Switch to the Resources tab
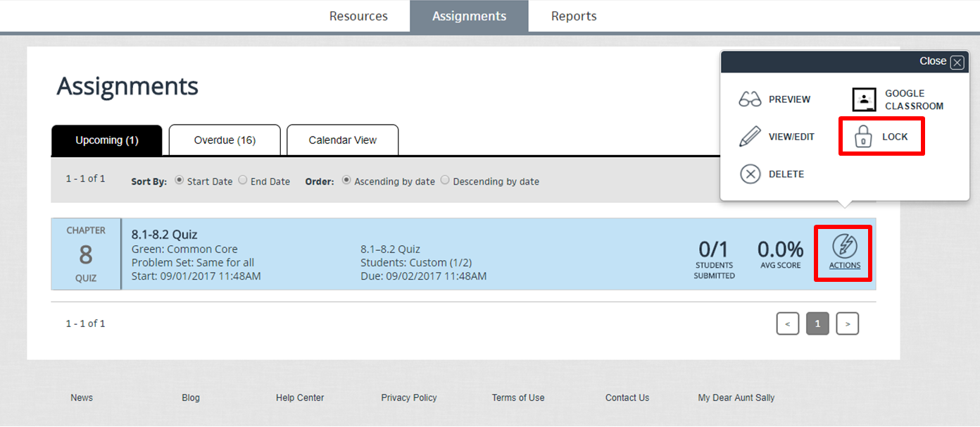Viewport: 980px width, 427px height. 358,16
